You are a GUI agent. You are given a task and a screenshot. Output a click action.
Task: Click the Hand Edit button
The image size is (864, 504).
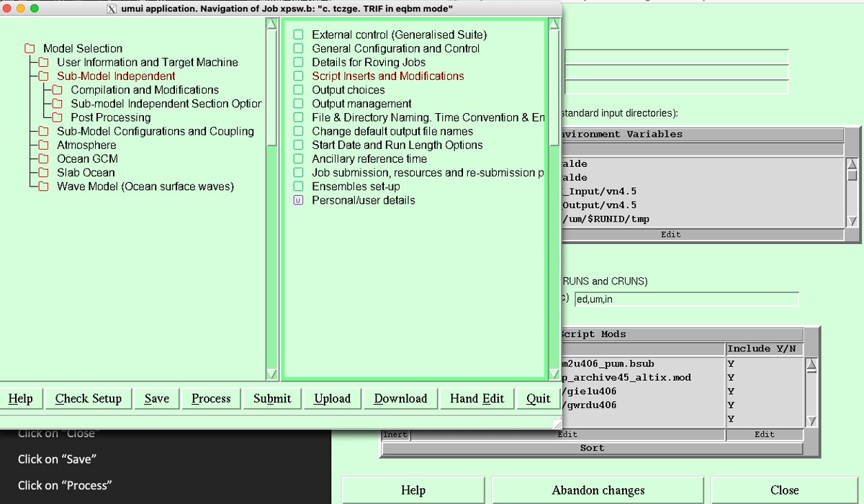click(477, 398)
